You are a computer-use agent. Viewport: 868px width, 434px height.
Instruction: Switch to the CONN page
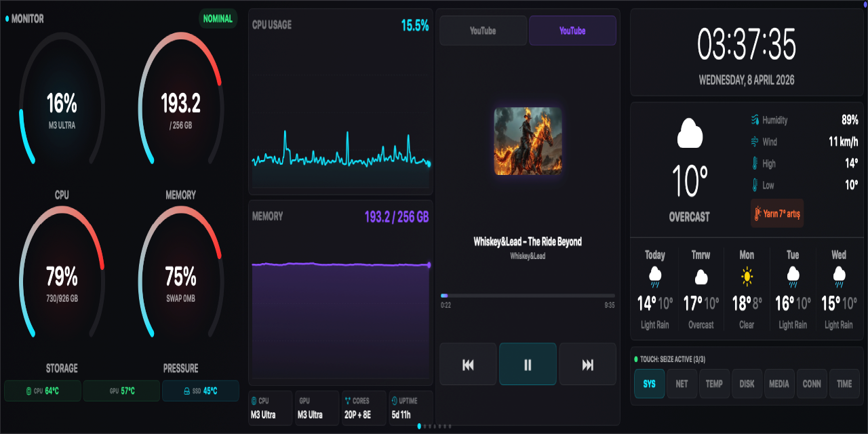[x=812, y=383]
